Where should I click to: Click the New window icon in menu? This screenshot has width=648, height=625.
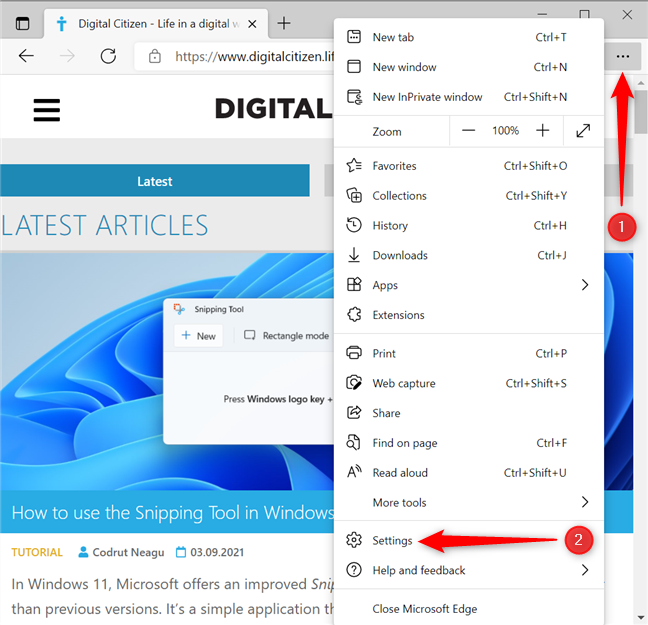point(354,67)
